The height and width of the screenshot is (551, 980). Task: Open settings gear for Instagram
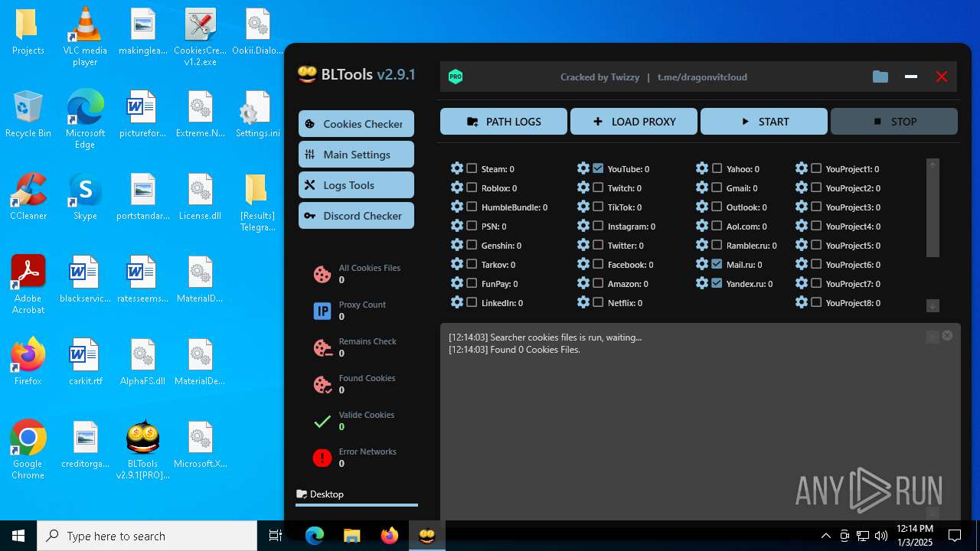point(583,226)
